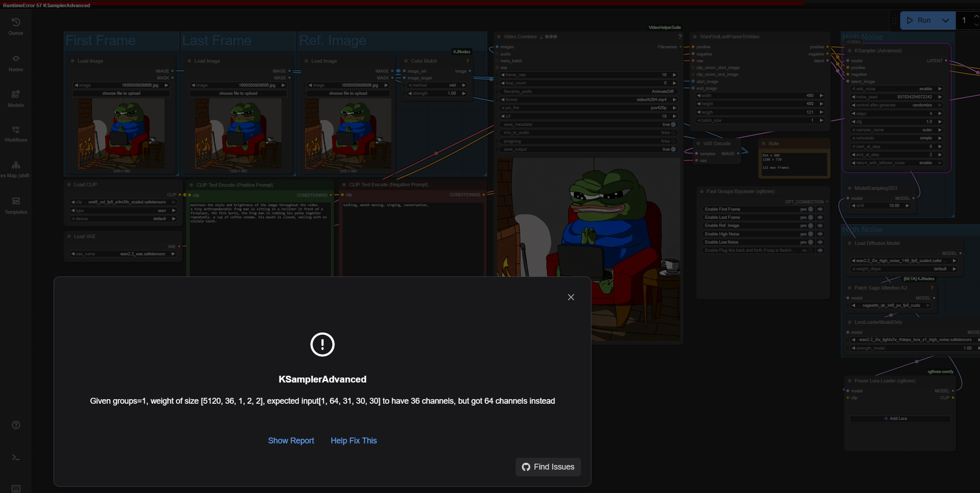Click the arrow icon for Enable Ref. Image

click(820, 226)
